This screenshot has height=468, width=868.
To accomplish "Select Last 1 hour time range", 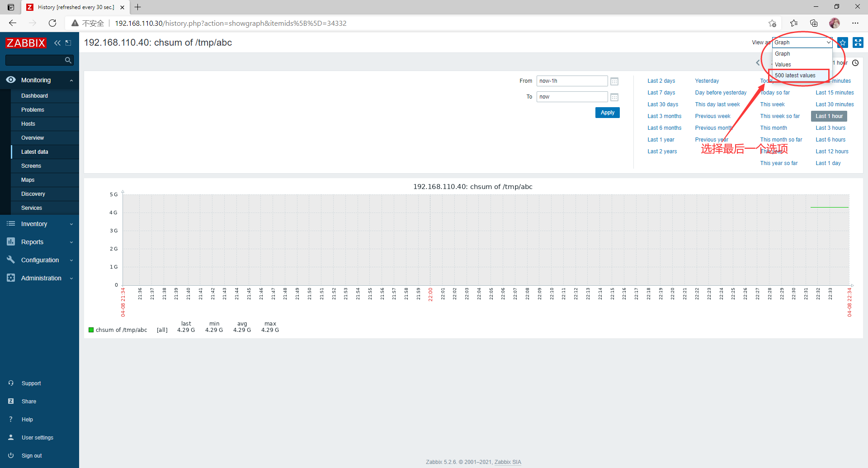I will point(829,116).
